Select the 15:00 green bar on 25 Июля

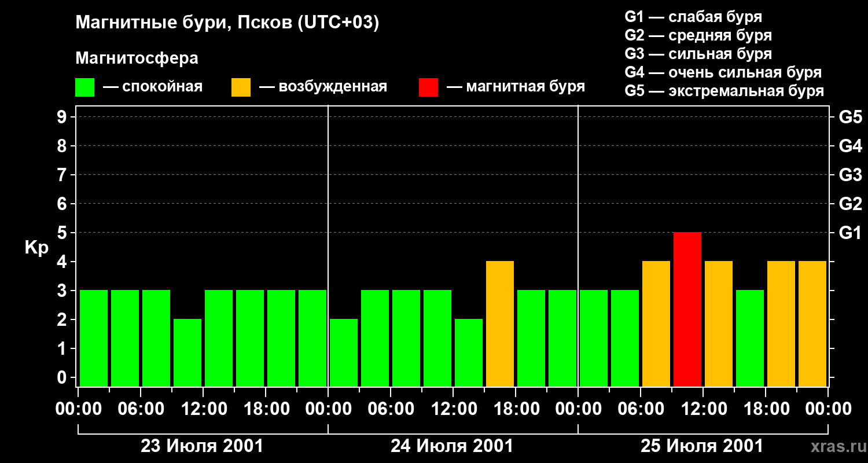coord(750,338)
